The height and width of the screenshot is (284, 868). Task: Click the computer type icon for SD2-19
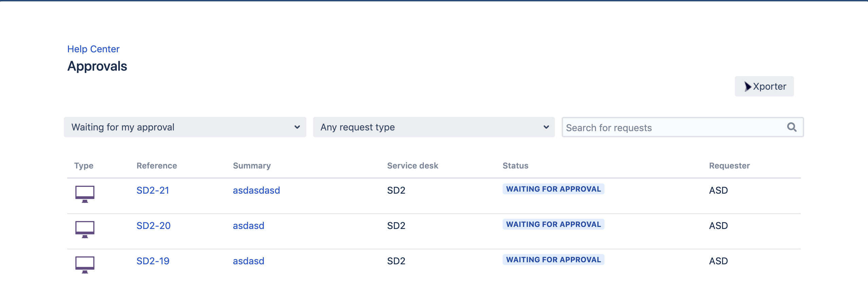85,264
